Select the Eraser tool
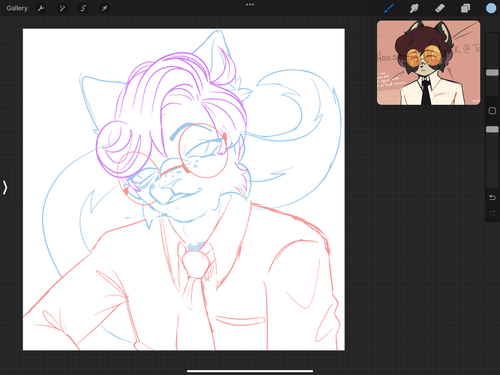This screenshot has height=375, width=500. [440, 8]
